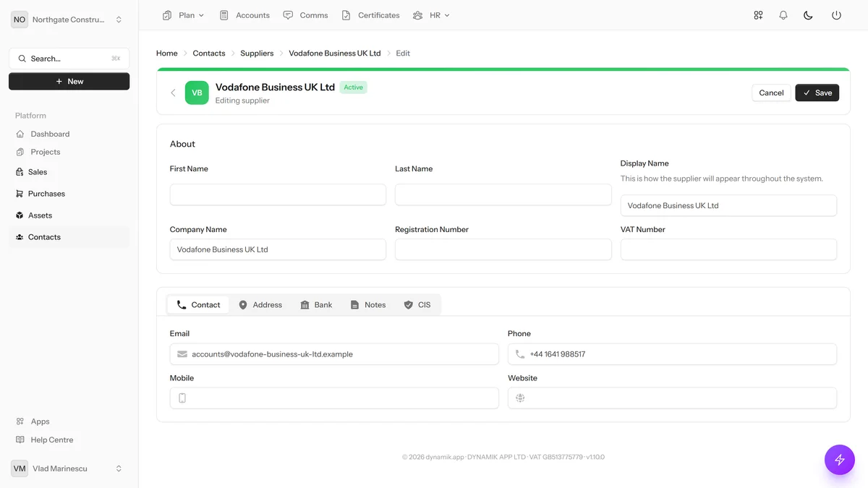Expand the Northgate Construction organisation switcher
This screenshot has height=488, width=868.
click(x=69, y=20)
